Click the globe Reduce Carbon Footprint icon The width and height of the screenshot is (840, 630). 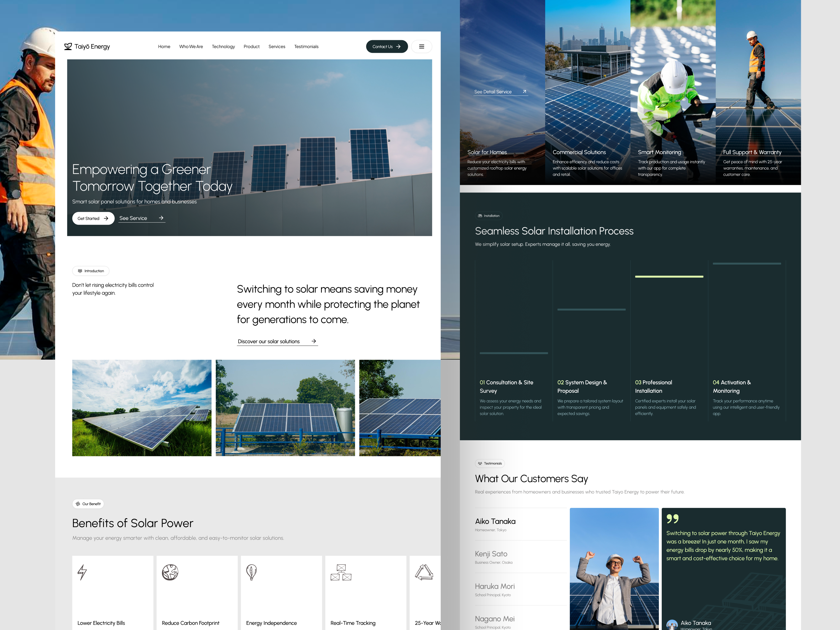click(x=170, y=572)
